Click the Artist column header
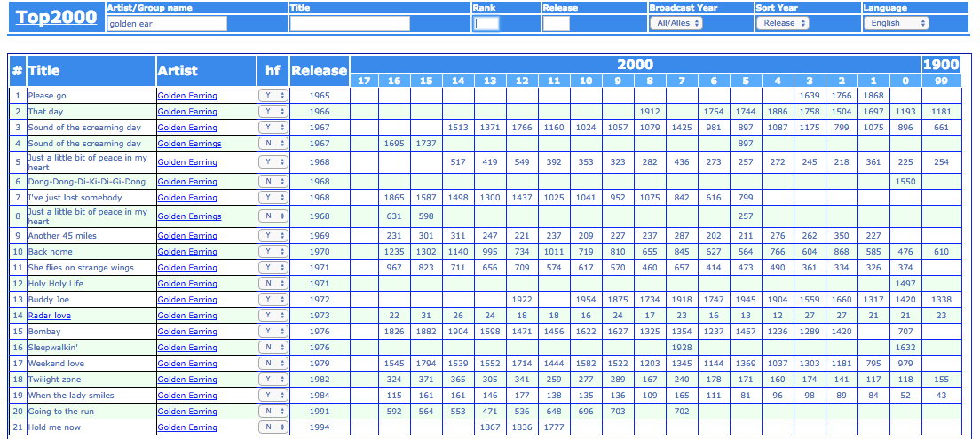The image size is (980, 439). click(x=206, y=71)
